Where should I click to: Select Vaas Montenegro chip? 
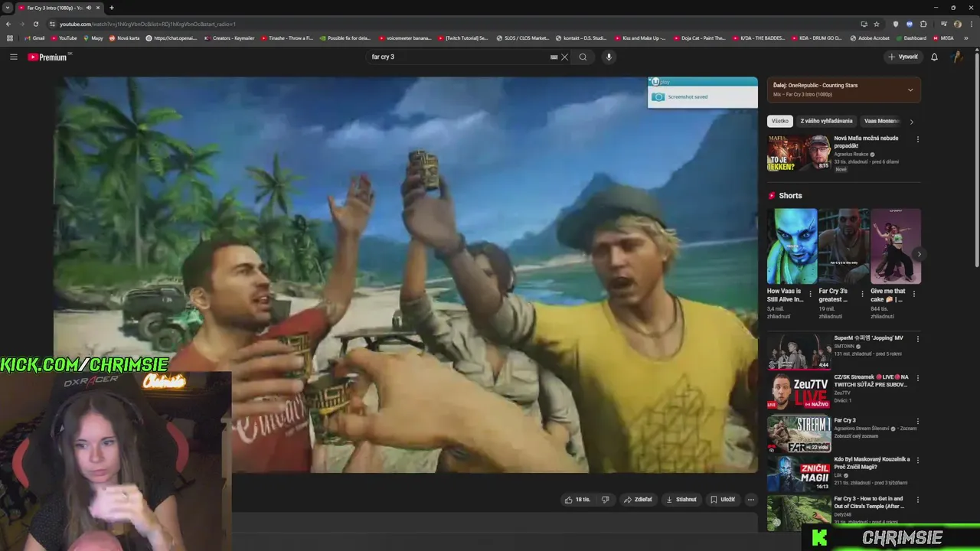(881, 121)
